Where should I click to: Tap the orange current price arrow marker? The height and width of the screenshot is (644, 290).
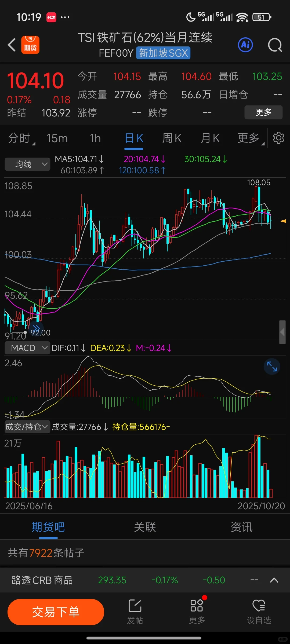(283, 221)
